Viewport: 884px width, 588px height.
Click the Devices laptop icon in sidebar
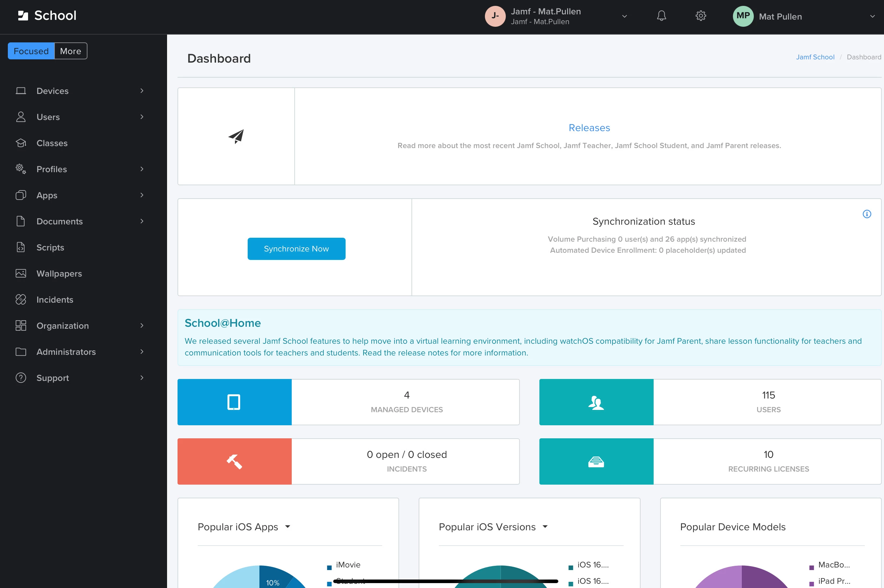coord(21,91)
